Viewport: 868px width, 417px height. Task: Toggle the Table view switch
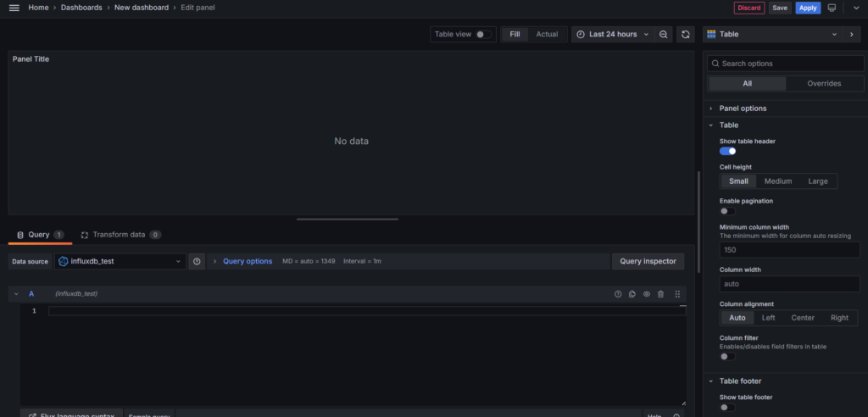tap(483, 35)
